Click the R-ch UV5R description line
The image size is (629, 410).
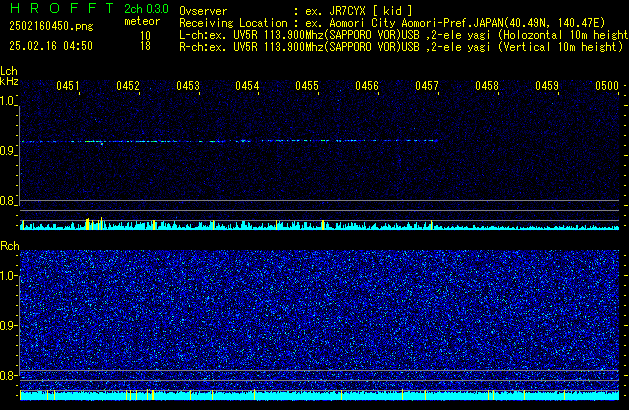(x=401, y=47)
